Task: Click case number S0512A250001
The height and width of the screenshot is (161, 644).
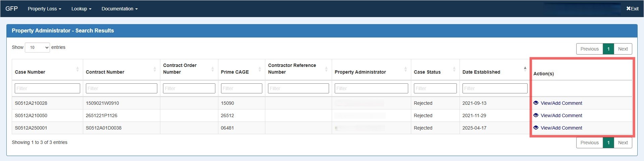Action: (31, 128)
